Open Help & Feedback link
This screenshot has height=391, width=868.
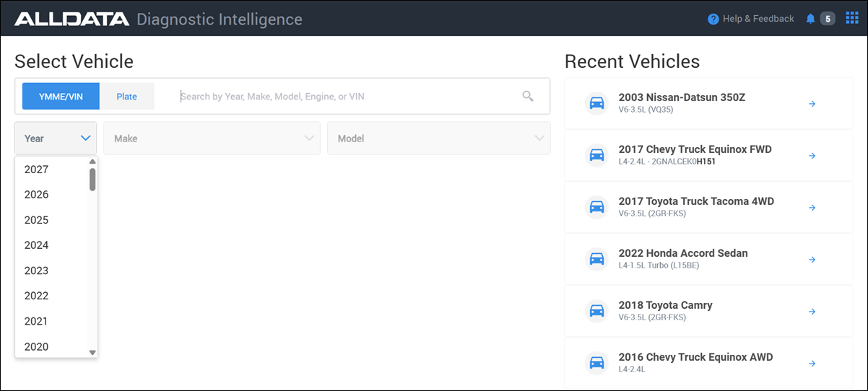[758, 19]
